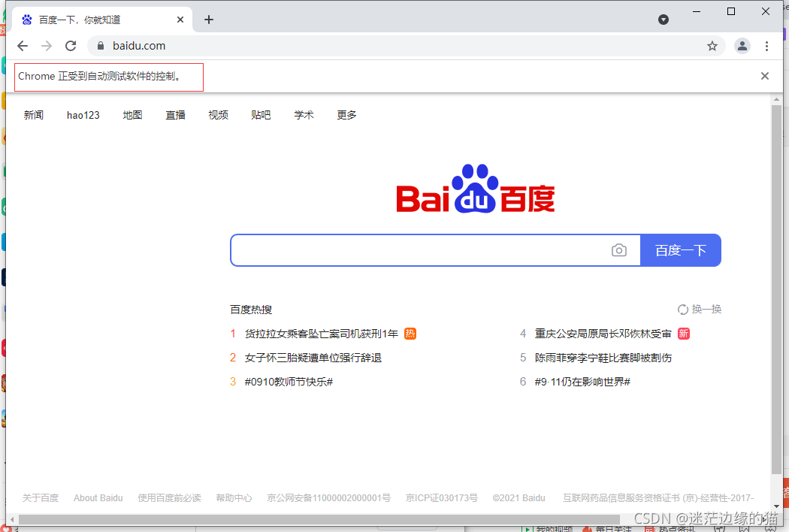
Task: Click the orange 热 badge
Action: [x=410, y=334]
